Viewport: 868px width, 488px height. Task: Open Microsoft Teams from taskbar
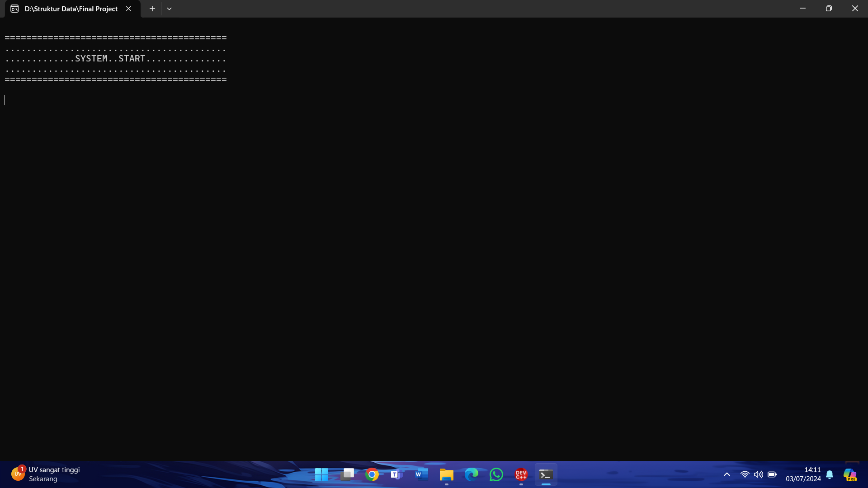pos(396,474)
